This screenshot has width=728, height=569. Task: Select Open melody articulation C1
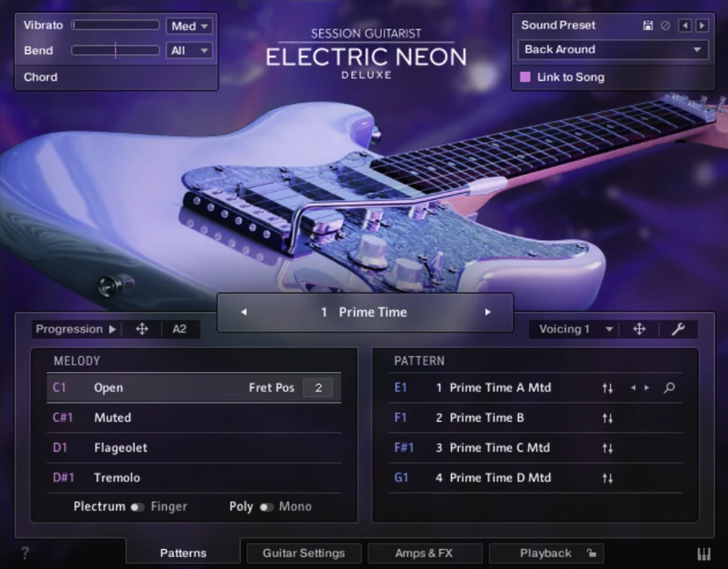(x=193, y=388)
